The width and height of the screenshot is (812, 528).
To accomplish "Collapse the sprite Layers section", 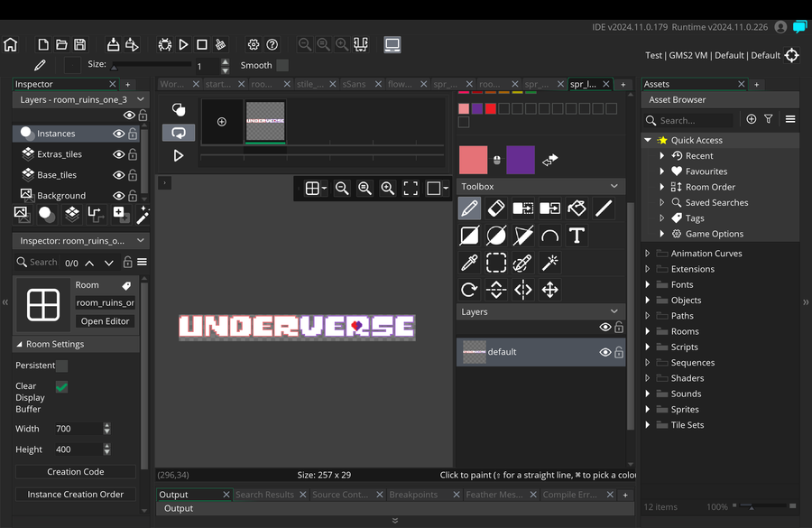I will [614, 311].
